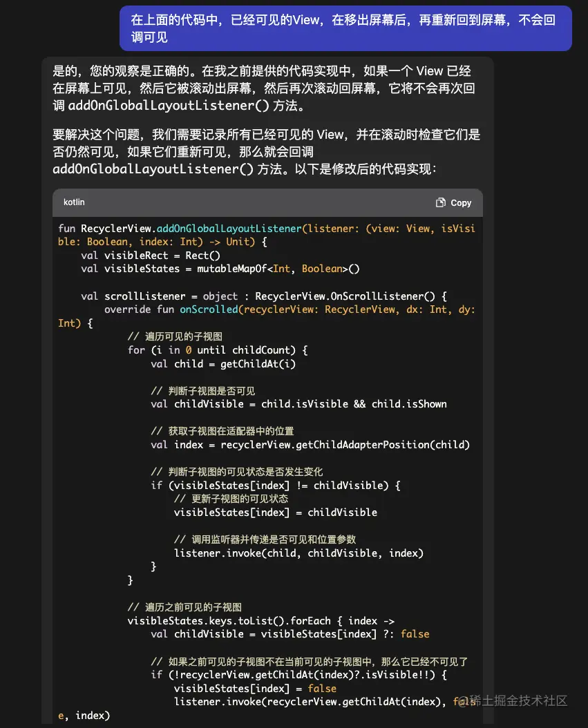Viewport: 588px width, 728px height.
Task: Click the scrollListener object declaration
Action: coord(142,296)
